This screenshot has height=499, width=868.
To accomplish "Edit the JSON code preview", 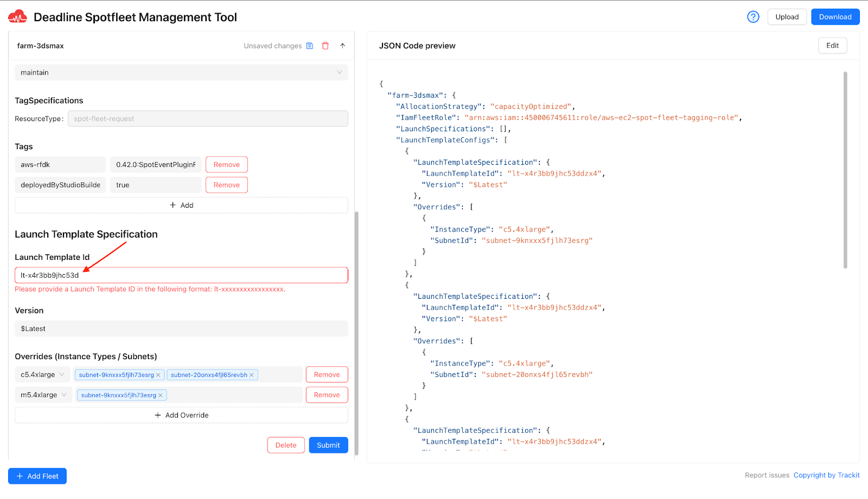I will point(833,46).
